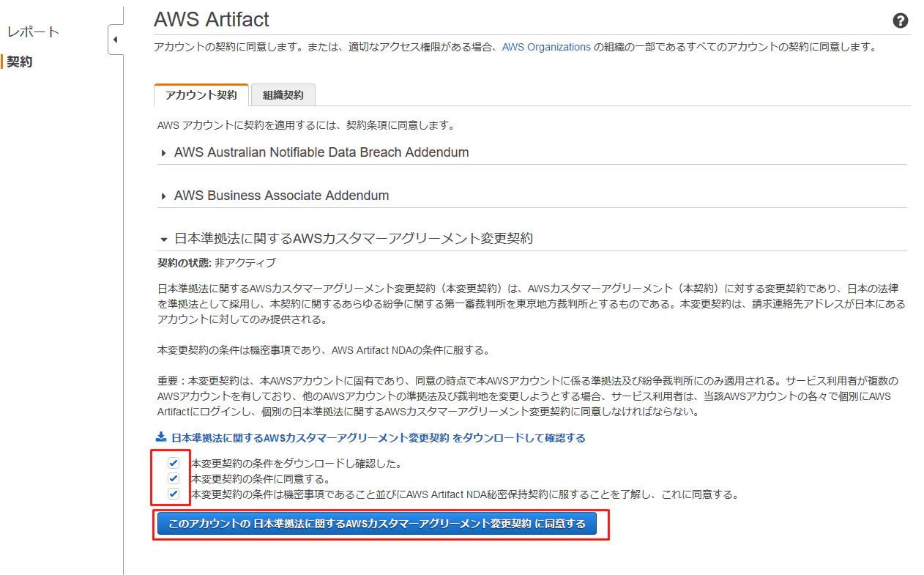Open the help question mark icon
This screenshot has width=924, height=575.
[901, 21]
